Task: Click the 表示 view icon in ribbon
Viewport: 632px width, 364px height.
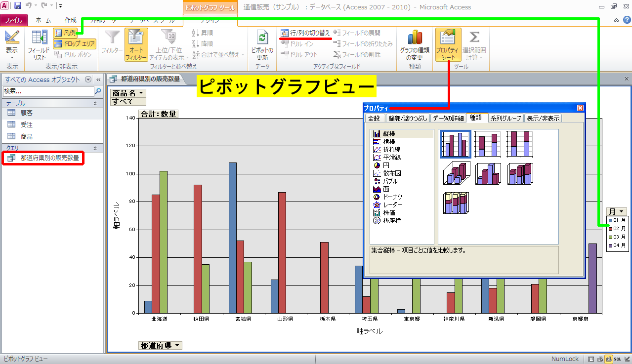Action: point(11,38)
